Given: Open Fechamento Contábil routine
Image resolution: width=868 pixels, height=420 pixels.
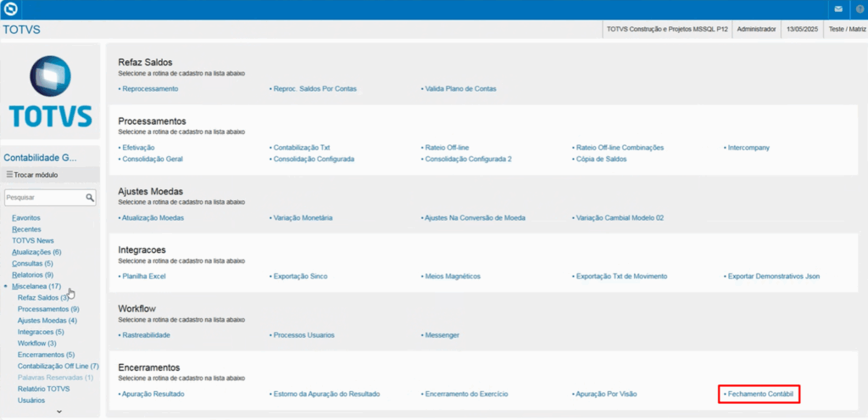Looking at the screenshot, I should tap(760, 394).
